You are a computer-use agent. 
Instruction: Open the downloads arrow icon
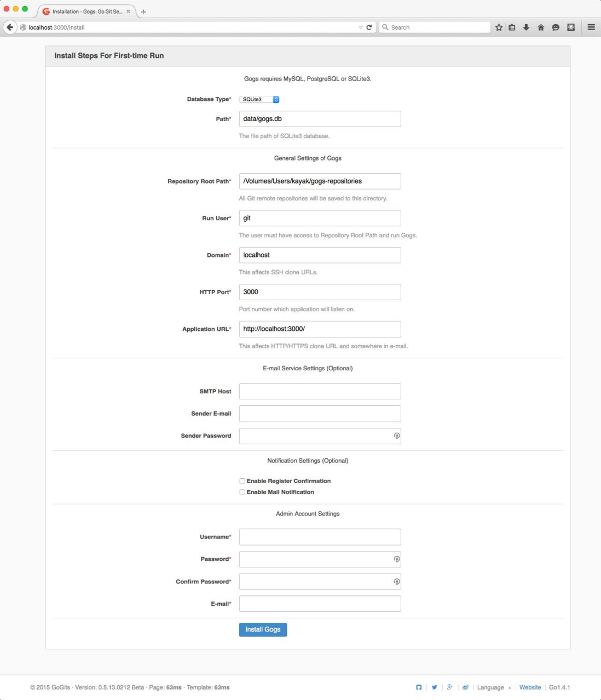click(x=526, y=27)
